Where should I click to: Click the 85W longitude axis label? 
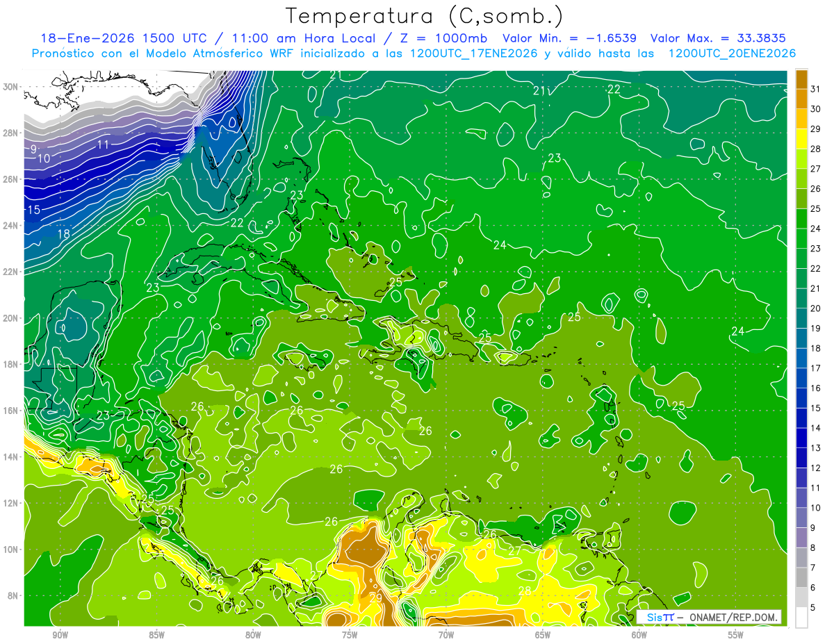156,635
